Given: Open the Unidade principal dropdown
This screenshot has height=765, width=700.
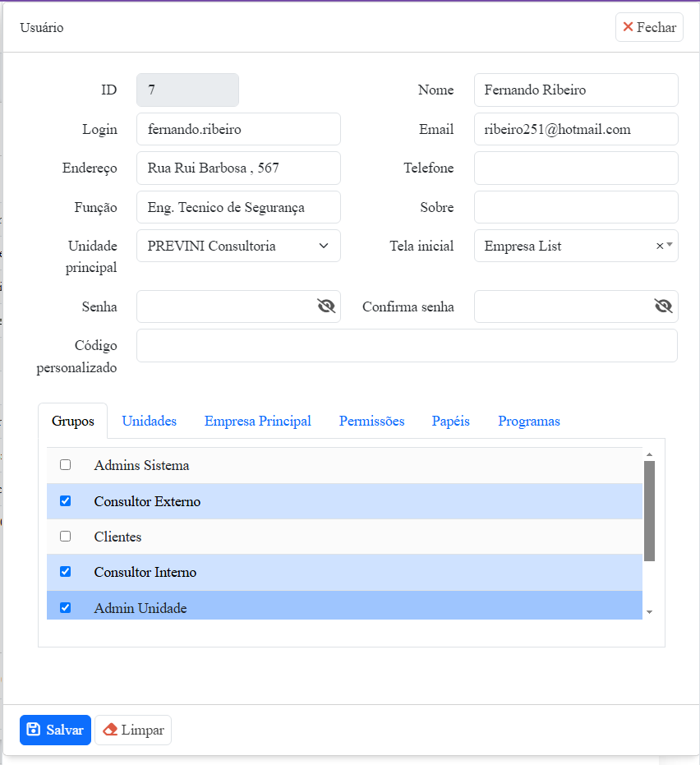Looking at the screenshot, I should coord(238,246).
